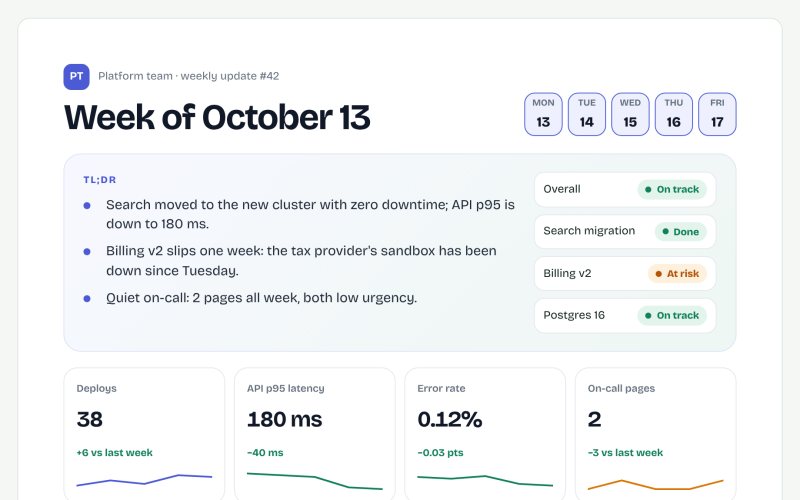Click '-3 vs last week' delta

coord(626,453)
